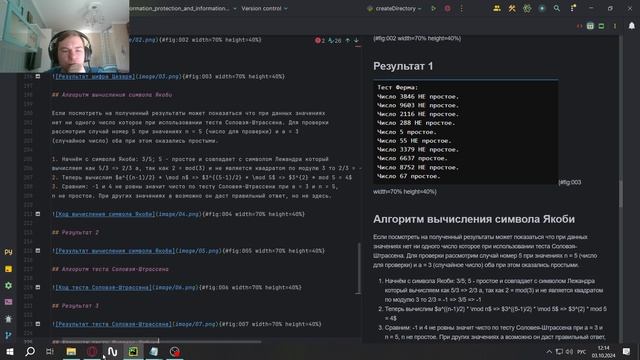Switch to PyCharm taskbar icon
Image resolution: width=640 pixels, height=360 pixels.
coord(133,351)
